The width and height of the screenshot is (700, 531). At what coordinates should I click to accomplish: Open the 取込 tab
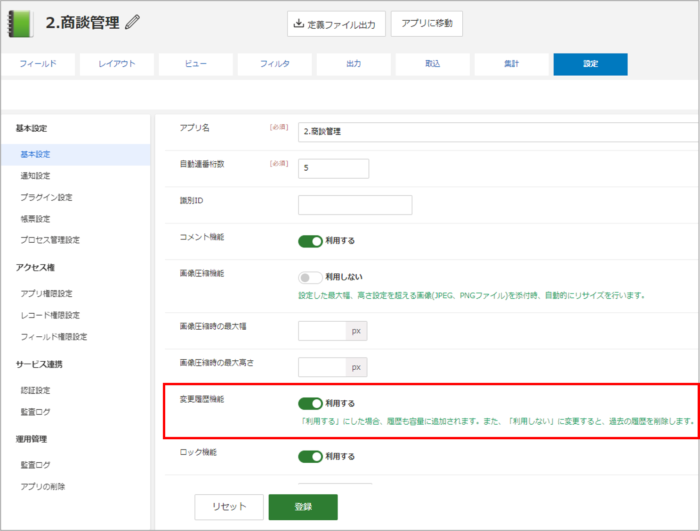[x=433, y=64]
